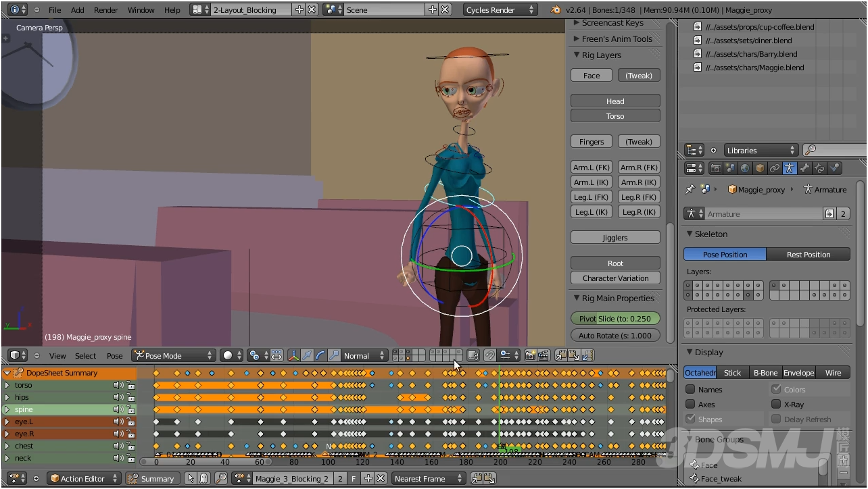
Task: Enable the X-Ray display checkbox
Action: click(776, 404)
